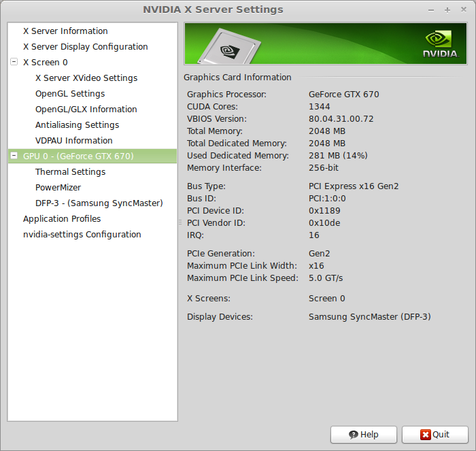Click the PCIe Generation Gen2 value
Image resolution: width=476 pixels, height=451 pixels.
320,254
